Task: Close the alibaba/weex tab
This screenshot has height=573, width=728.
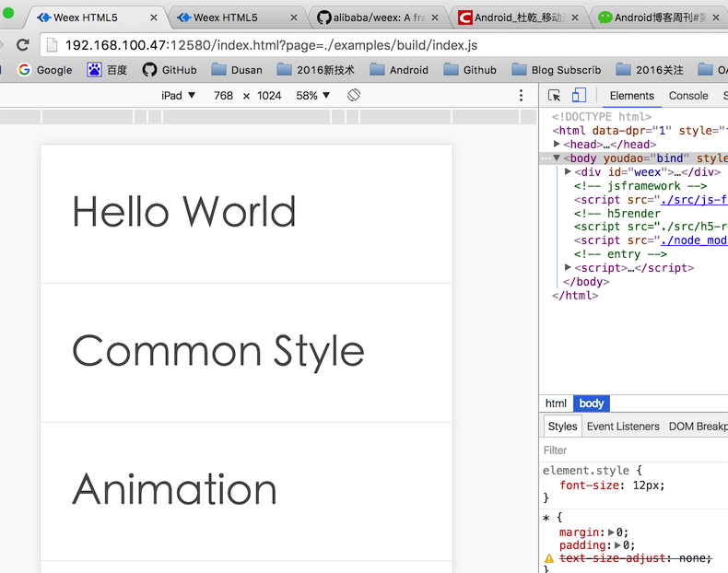Action: pyautogui.click(x=435, y=18)
